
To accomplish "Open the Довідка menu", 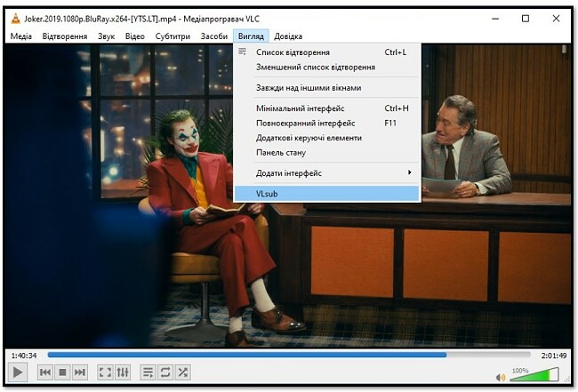I will pos(288,36).
